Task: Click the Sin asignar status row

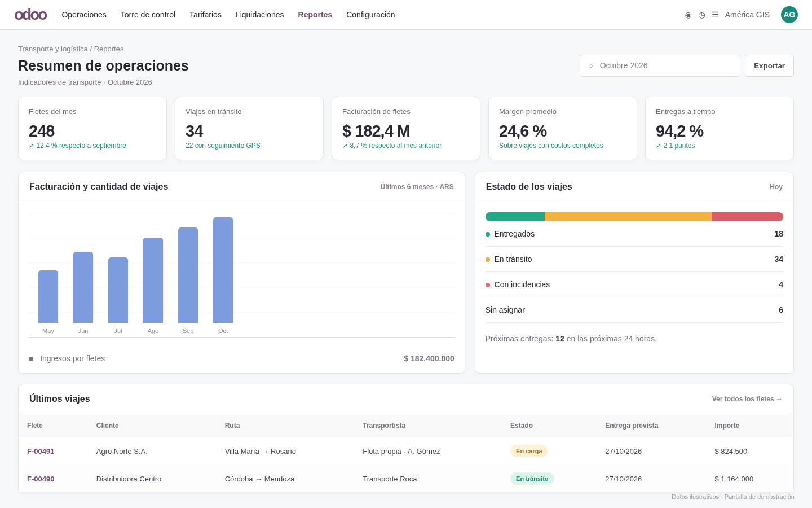Action: pyautogui.click(x=634, y=310)
